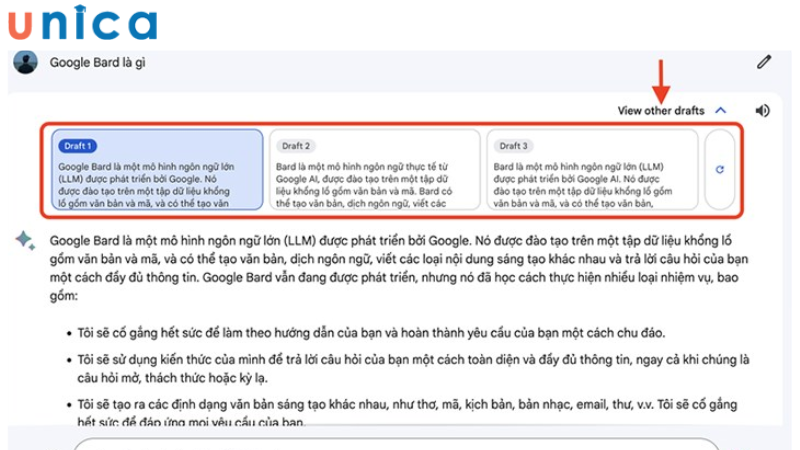Click the pencil edit prompt icon
Image resolution: width=800 pixels, height=450 pixels.
pyautogui.click(x=764, y=62)
